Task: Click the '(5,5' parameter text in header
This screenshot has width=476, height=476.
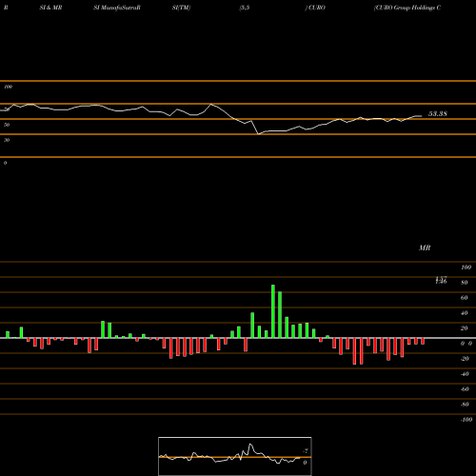Action: point(245,8)
